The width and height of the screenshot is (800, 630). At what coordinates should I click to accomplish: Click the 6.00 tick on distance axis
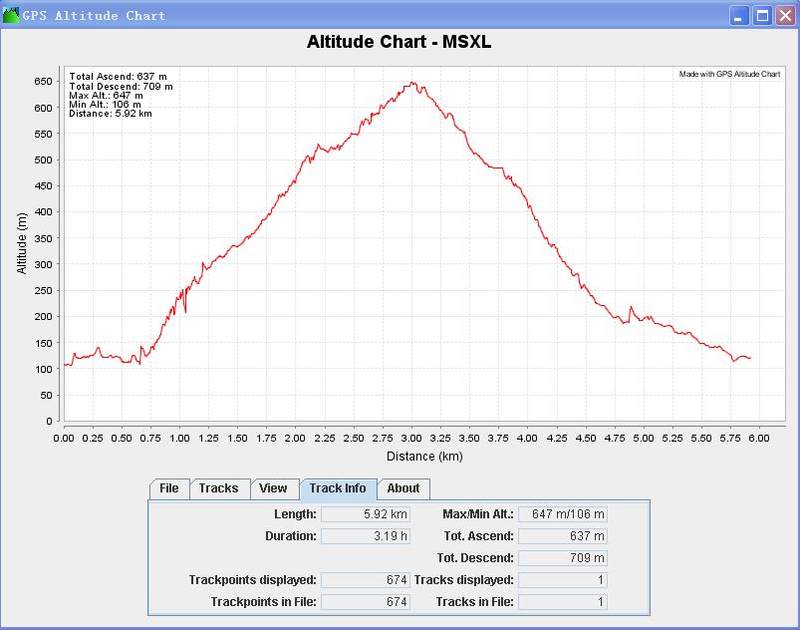pyautogui.click(x=759, y=438)
